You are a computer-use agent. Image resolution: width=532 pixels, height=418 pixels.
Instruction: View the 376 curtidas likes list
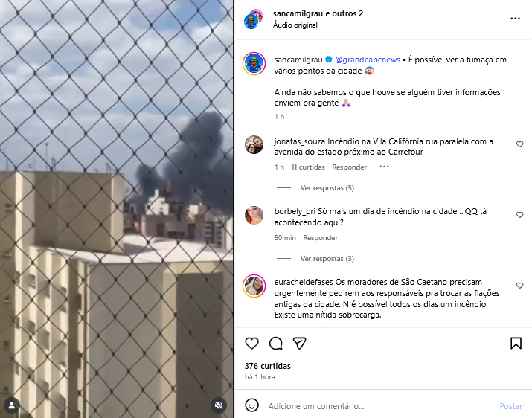268,366
